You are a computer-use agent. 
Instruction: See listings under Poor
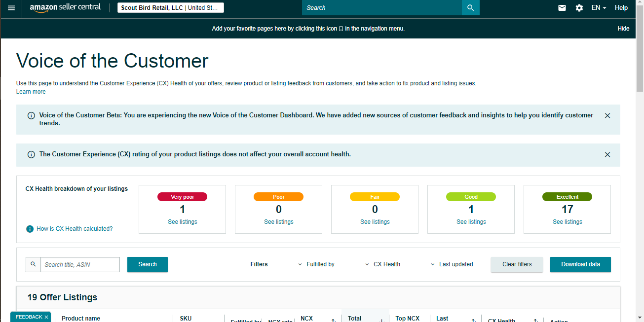click(x=279, y=222)
